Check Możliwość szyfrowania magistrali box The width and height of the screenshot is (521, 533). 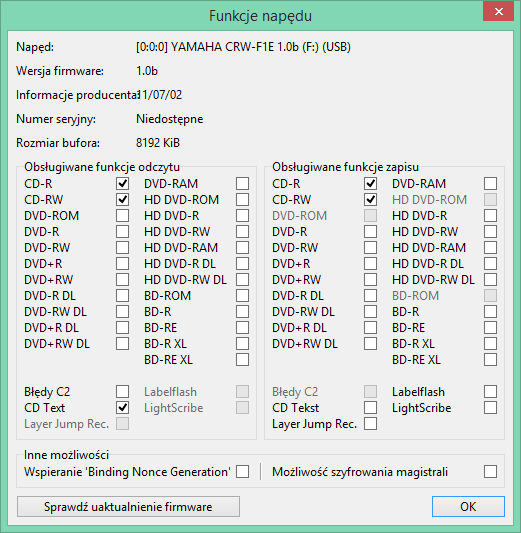click(490, 471)
